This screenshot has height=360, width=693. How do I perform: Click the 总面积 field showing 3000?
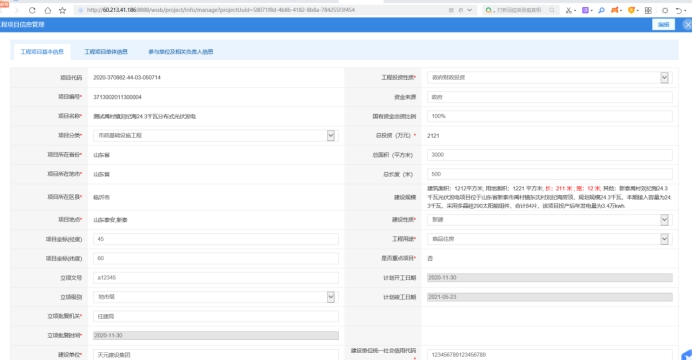tap(549, 155)
